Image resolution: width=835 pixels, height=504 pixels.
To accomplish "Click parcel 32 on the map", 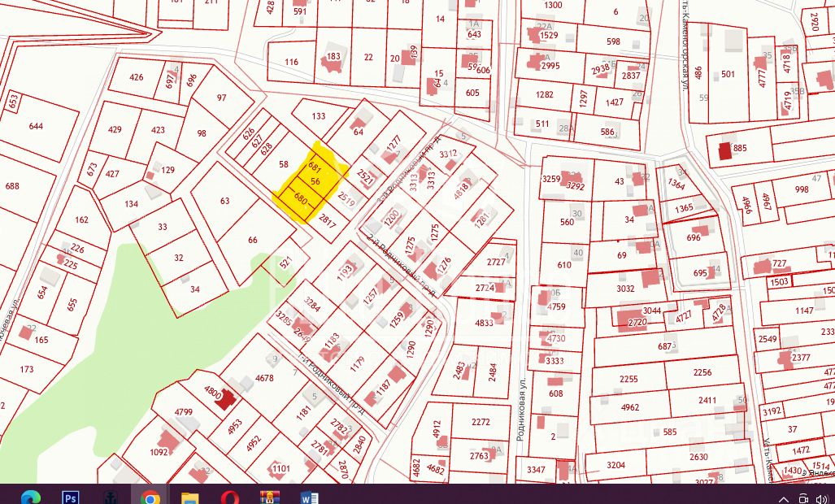I will coord(178,258).
